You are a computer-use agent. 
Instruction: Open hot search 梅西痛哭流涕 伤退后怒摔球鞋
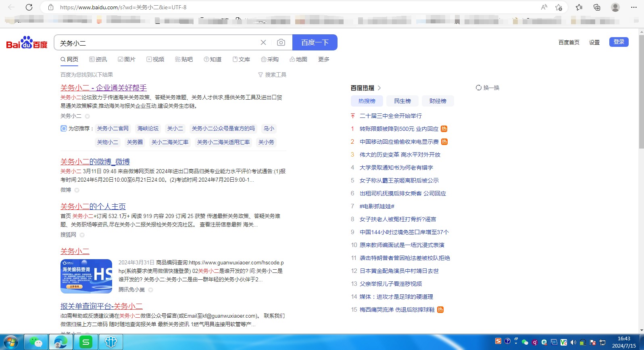(397, 310)
